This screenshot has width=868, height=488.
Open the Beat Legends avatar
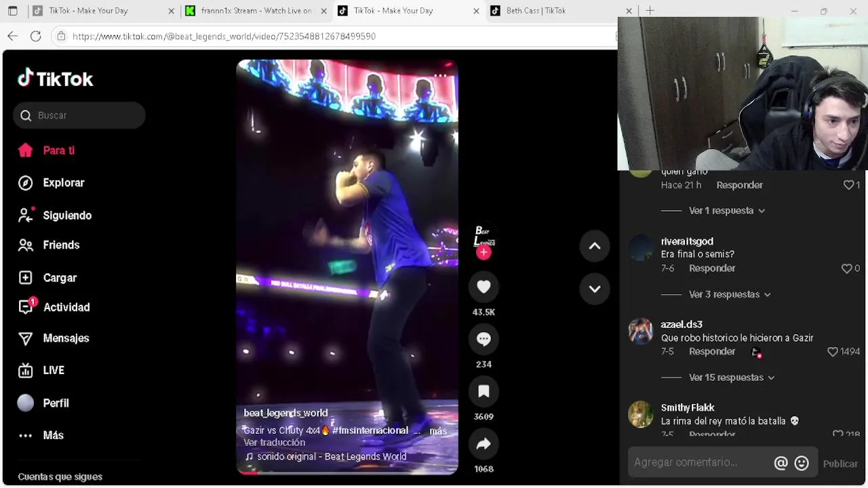tap(484, 236)
